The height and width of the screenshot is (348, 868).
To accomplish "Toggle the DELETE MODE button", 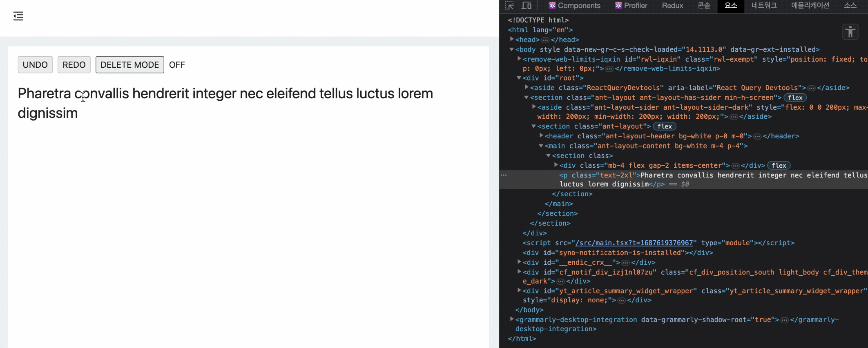I will (x=130, y=65).
